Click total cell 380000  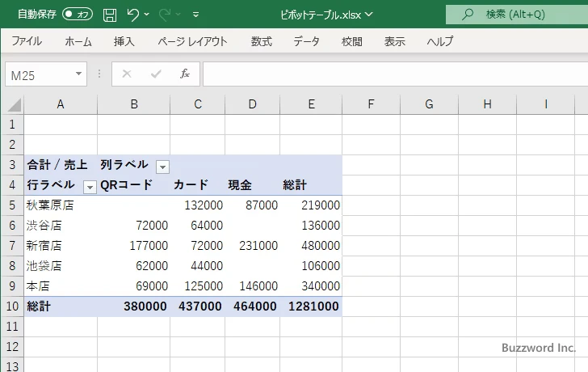pyautogui.click(x=133, y=306)
